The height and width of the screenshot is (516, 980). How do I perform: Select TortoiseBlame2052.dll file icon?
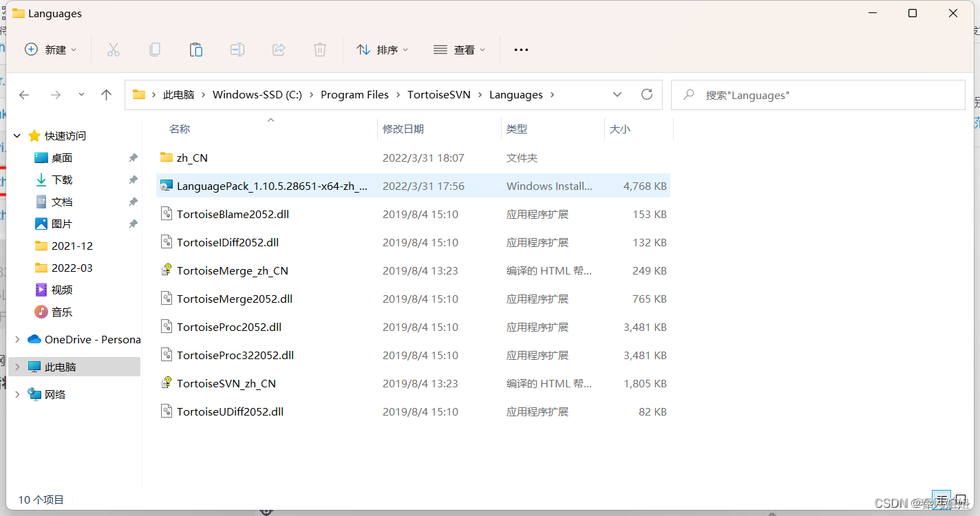click(166, 214)
